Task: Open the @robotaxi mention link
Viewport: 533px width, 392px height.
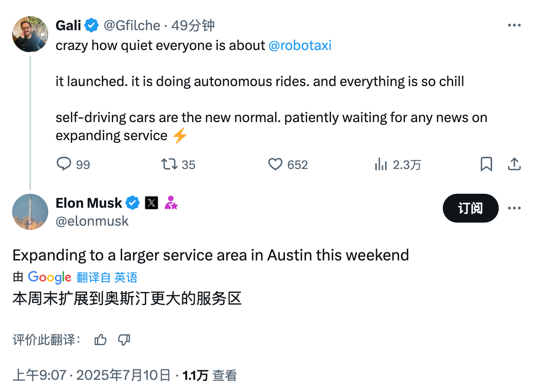Action: [x=300, y=46]
